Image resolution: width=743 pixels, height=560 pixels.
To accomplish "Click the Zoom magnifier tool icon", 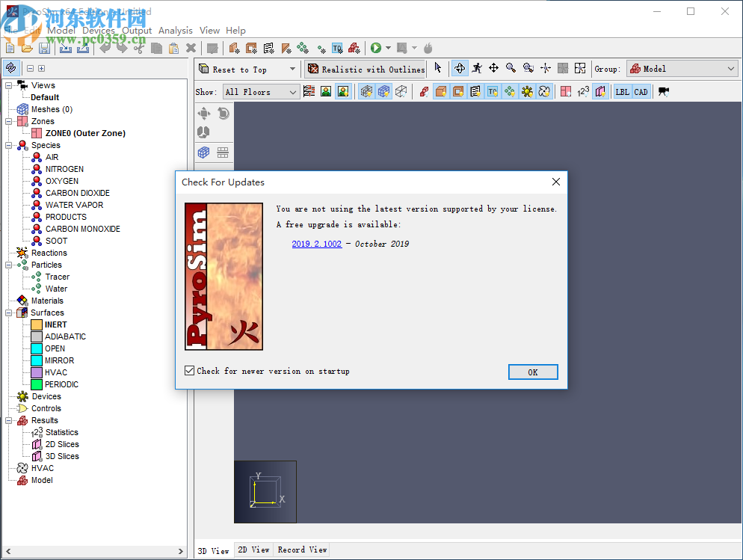I will pos(512,69).
